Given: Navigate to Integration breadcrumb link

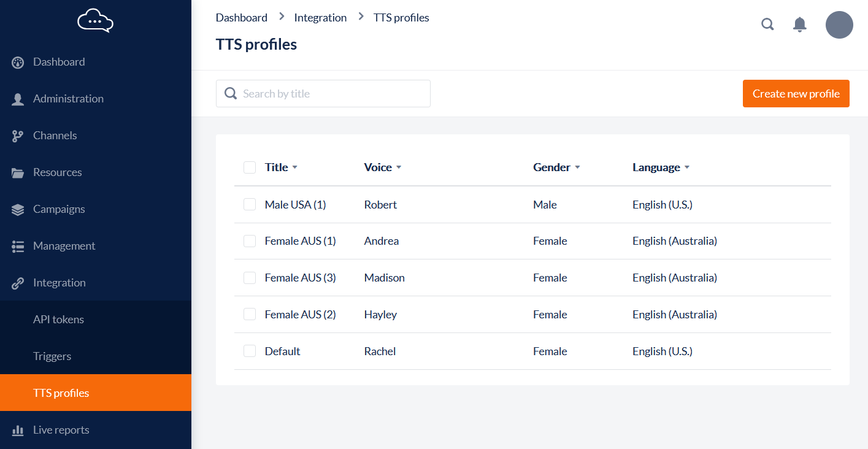Looking at the screenshot, I should pos(320,18).
